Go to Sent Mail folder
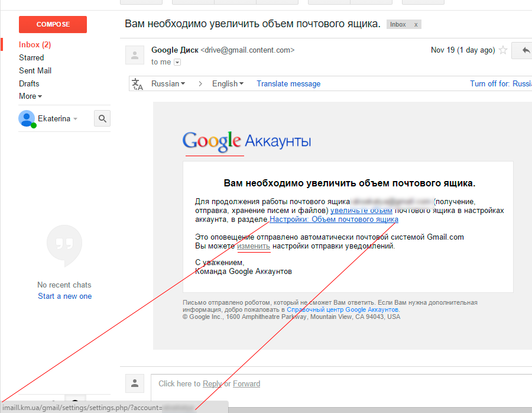Image resolution: width=532 pixels, height=413 pixels. coord(35,70)
